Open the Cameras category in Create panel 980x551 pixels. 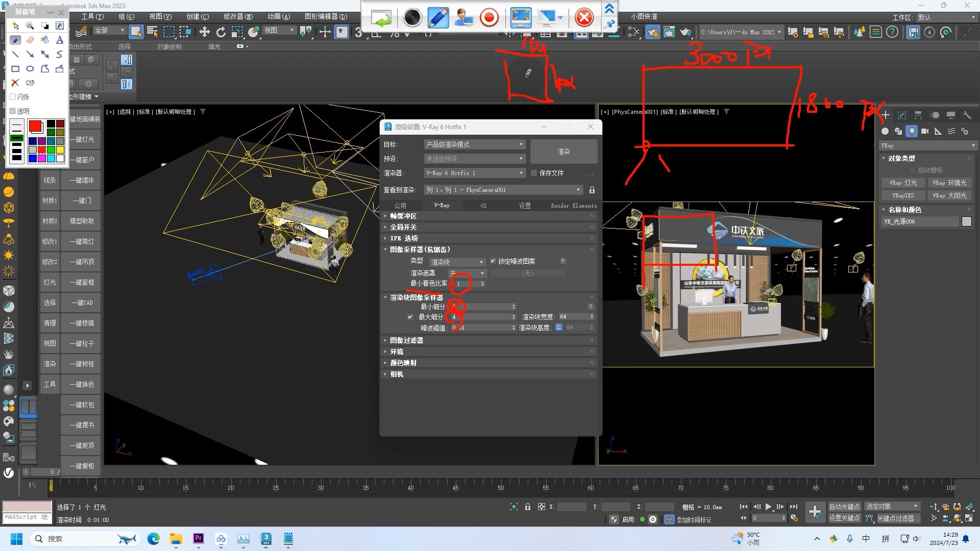click(925, 131)
